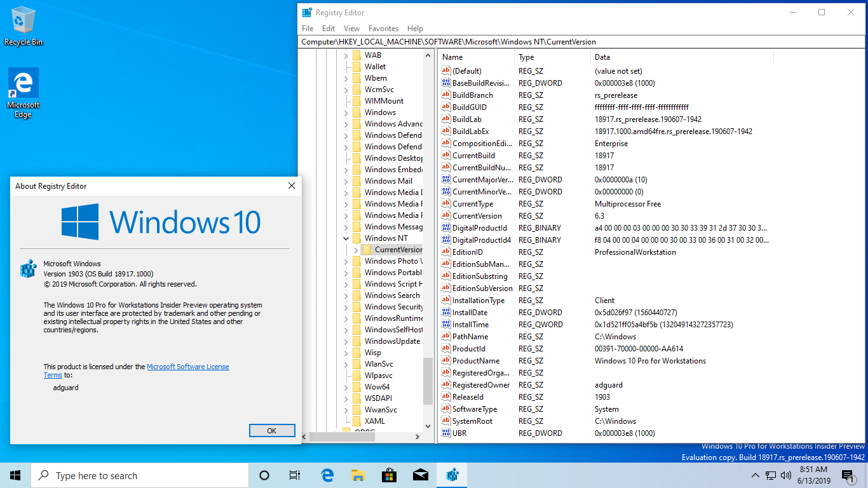Click the BaseBuildRevision DWORD value icon
This screenshot has width=868, height=488.
tap(446, 83)
